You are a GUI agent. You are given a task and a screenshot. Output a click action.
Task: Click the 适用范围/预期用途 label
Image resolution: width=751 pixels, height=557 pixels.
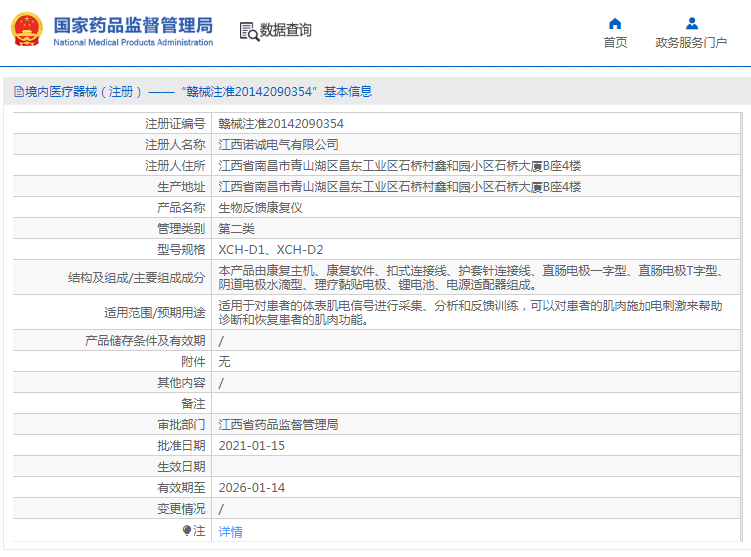155,313
